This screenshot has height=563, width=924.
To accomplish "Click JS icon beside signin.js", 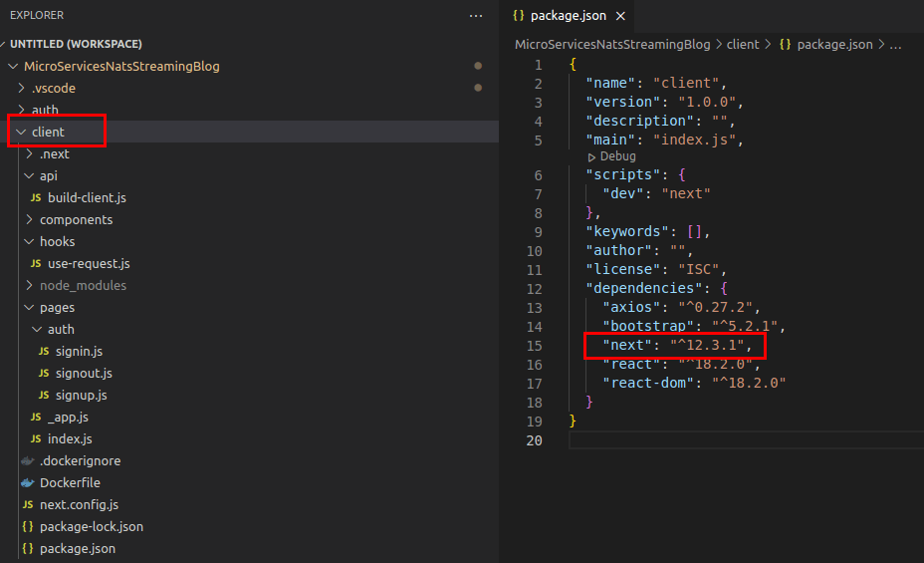I will (x=44, y=352).
